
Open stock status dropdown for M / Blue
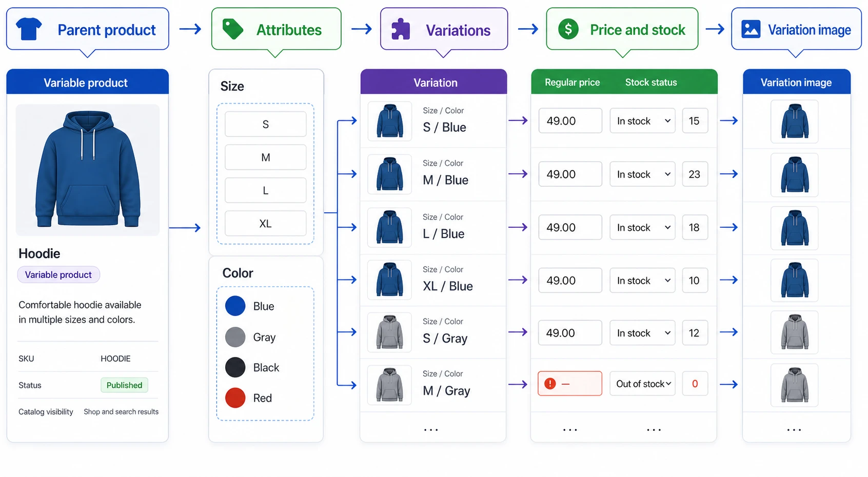(642, 174)
